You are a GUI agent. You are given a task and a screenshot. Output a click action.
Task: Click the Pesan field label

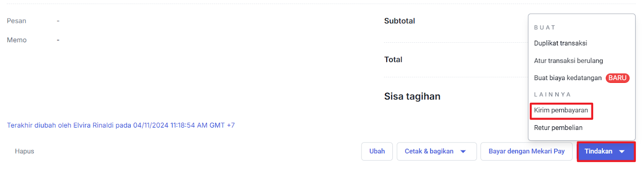pos(17,21)
